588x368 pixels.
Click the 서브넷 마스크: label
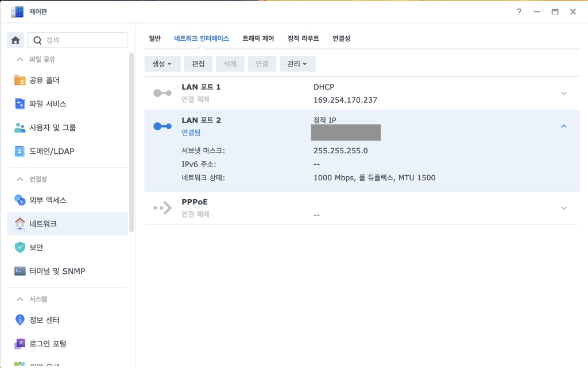click(203, 150)
